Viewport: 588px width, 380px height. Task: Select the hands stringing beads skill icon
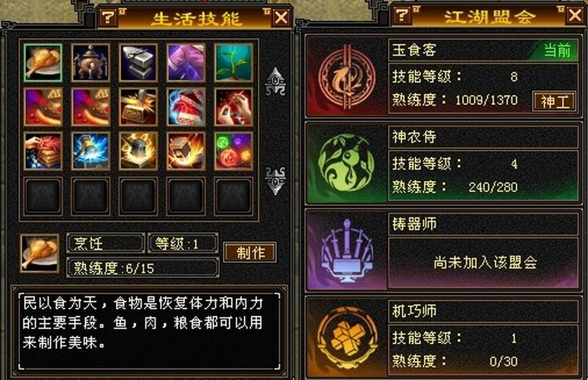233,107
